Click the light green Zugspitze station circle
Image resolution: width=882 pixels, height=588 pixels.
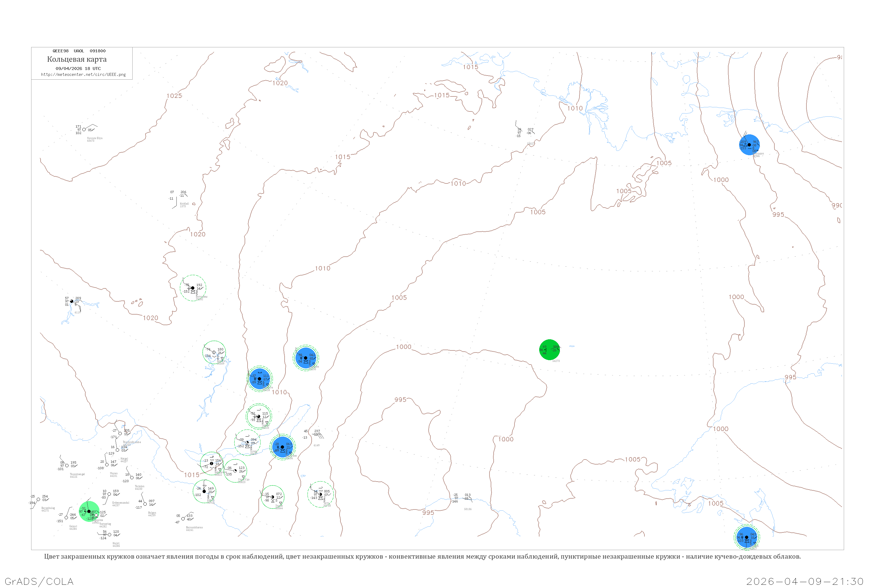coord(89,512)
